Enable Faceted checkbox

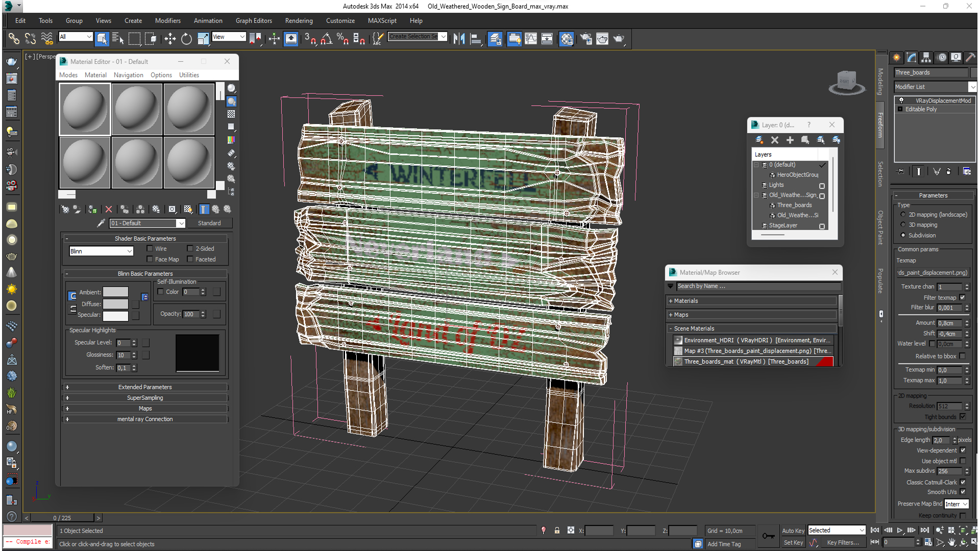tap(190, 259)
